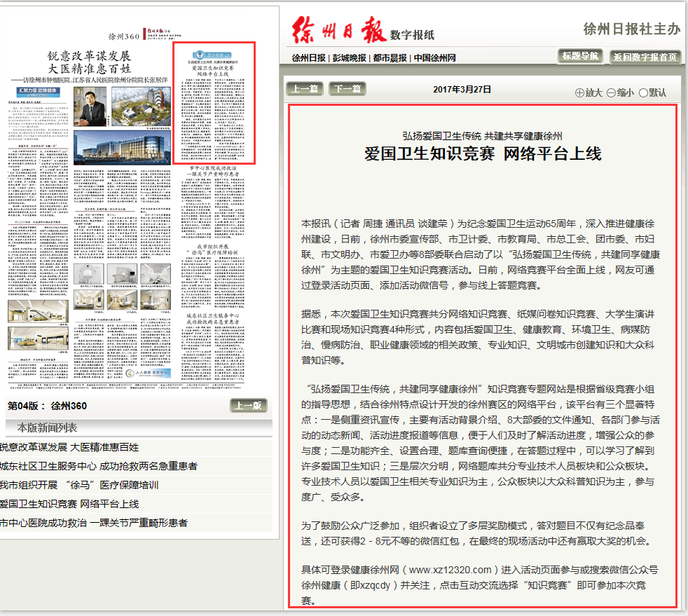Click subtitle 弘扬爱国卫生传统 共建共享健康徐州
The image size is (688, 616).
pos(482,136)
